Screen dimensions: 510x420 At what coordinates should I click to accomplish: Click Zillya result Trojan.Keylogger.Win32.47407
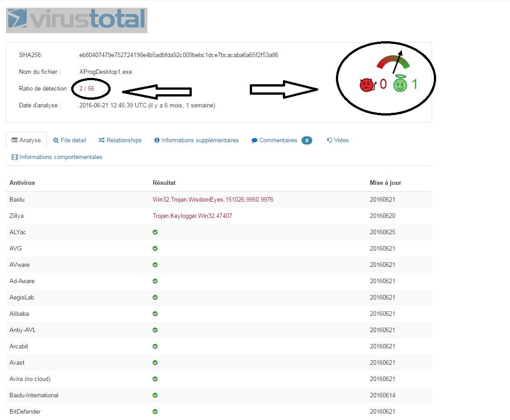[x=192, y=216]
